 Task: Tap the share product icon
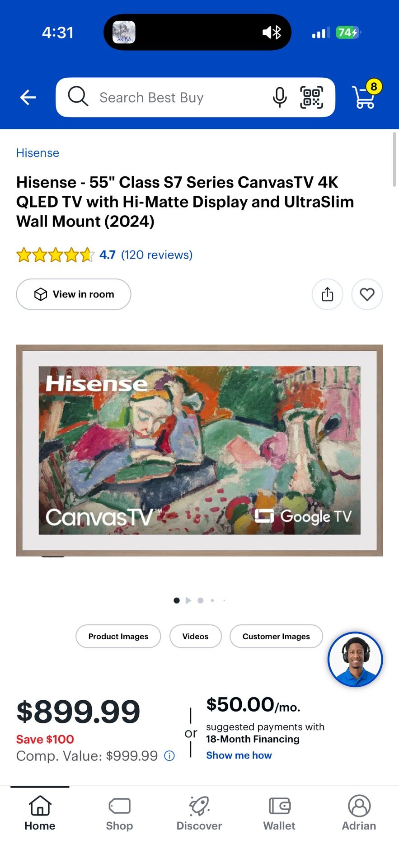coord(328,294)
